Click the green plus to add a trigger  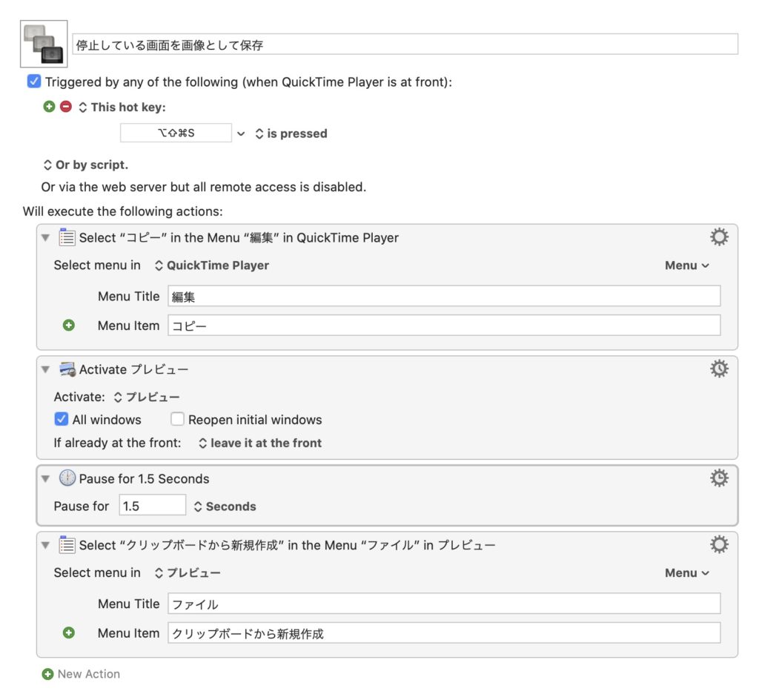(49, 107)
